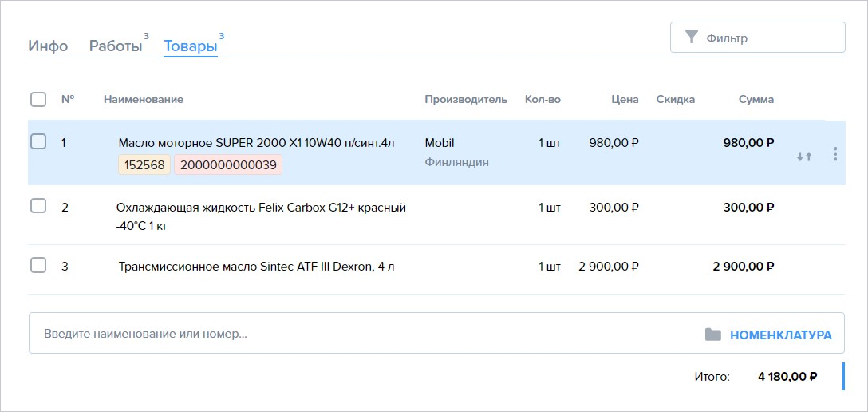The image size is (868, 412).
Task: Click the Кол-во column header
Action: (x=542, y=100)
